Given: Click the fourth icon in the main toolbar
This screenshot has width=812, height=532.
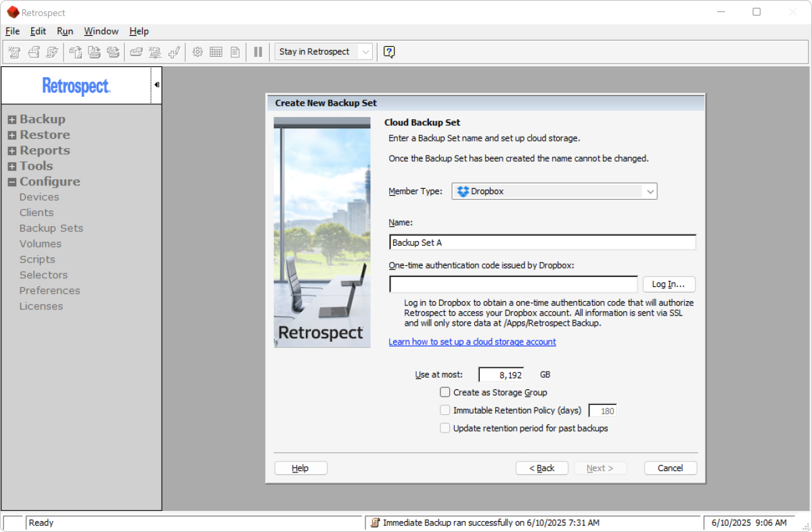Looking at the screenshot, I should click(76, 51).
